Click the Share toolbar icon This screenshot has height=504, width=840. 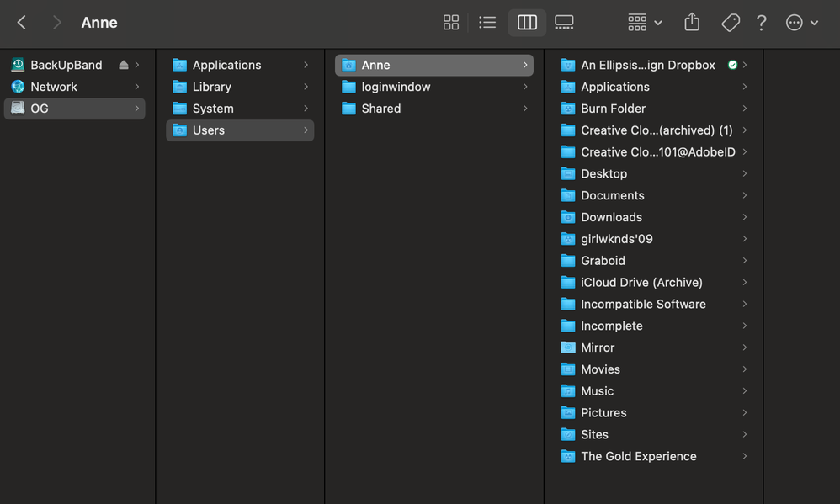692,23
